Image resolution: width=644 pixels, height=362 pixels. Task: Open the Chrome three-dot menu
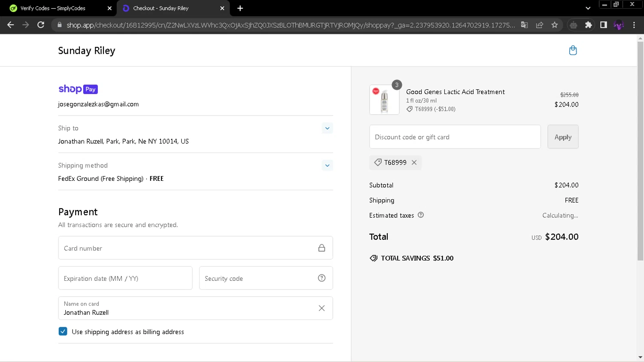(x=634, y=25)
